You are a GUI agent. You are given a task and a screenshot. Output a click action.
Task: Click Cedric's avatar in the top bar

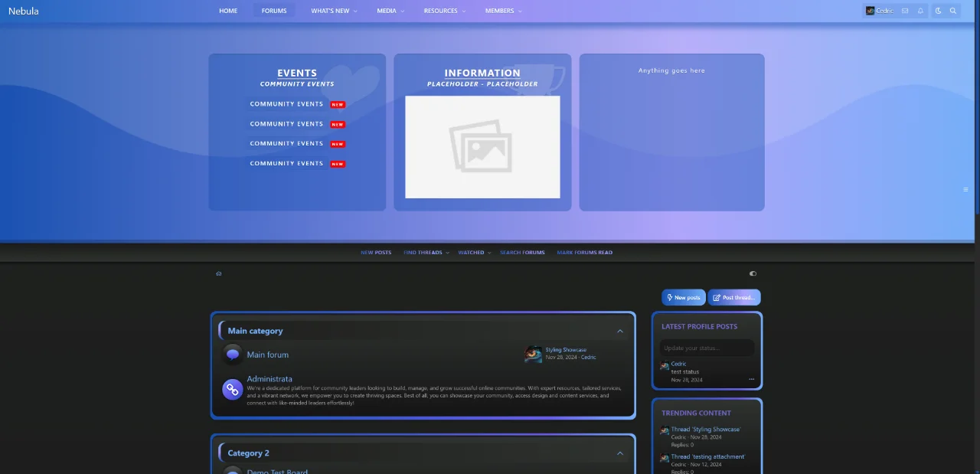pos(870,11)
